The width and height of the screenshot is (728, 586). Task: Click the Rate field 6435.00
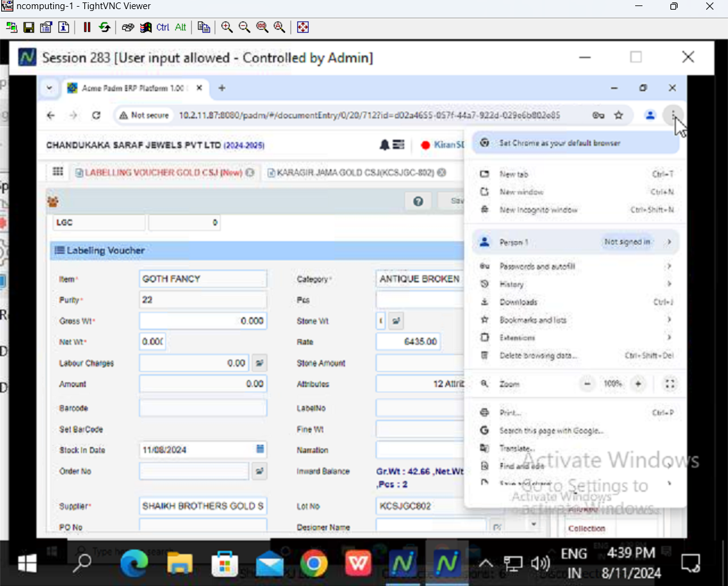point(408,342)
